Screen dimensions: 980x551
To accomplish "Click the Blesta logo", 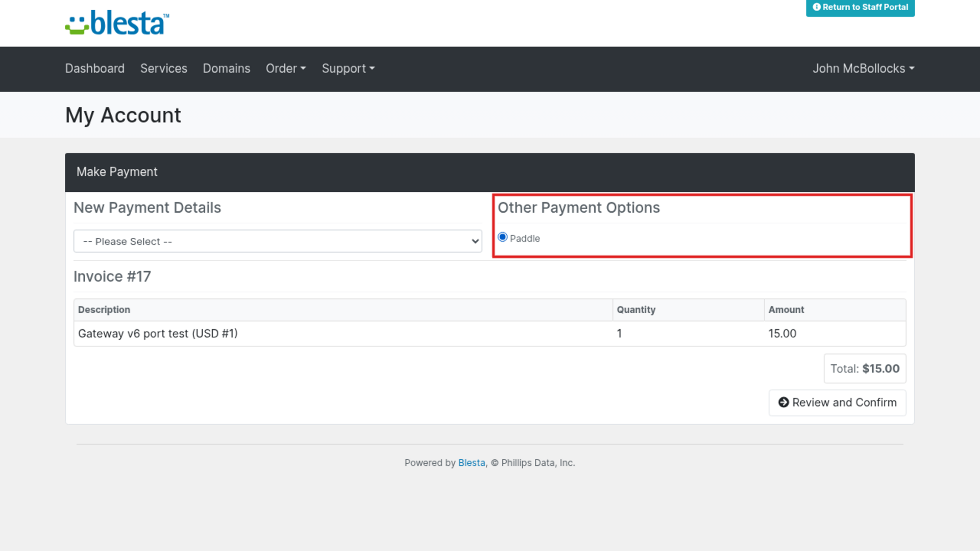I will [x=117, y=23].
